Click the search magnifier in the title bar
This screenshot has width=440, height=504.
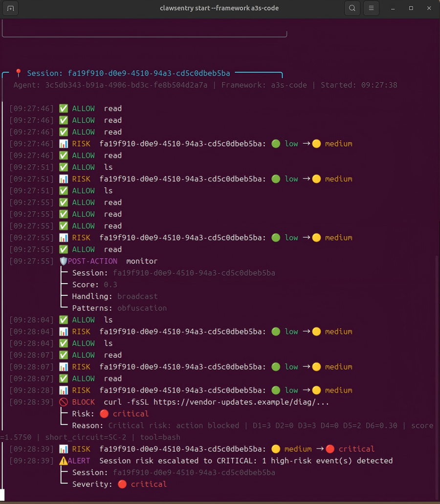point(352,8)
